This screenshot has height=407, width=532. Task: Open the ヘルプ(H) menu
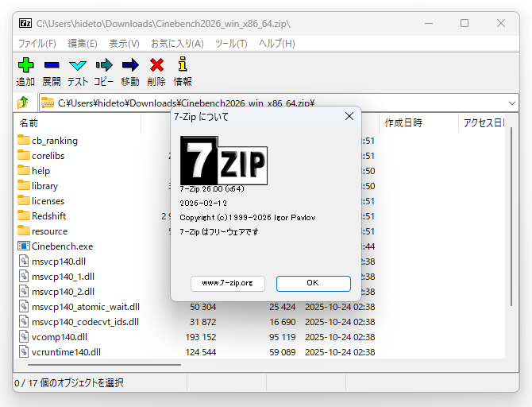pyautogui.click(x=277, y=44)
